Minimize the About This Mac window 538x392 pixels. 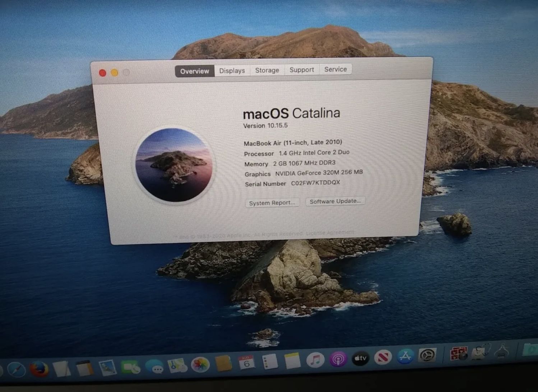click(x=115, y=73)
